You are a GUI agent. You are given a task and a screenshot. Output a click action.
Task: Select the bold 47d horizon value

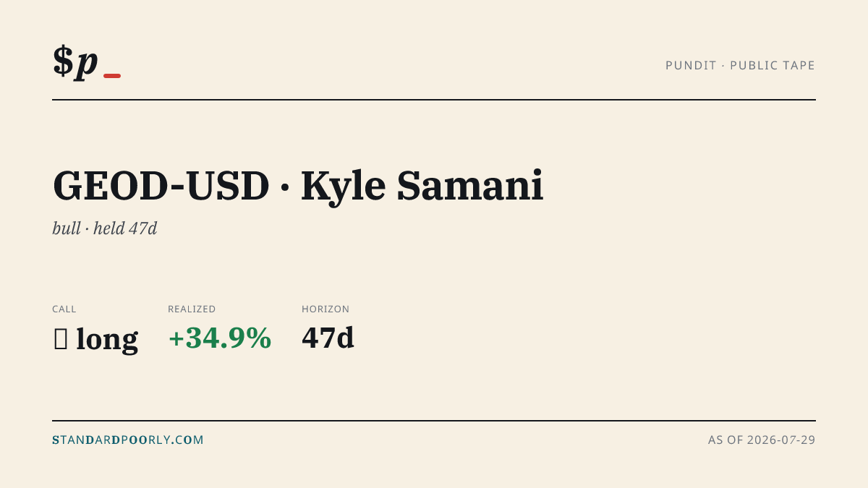[328, 338]
